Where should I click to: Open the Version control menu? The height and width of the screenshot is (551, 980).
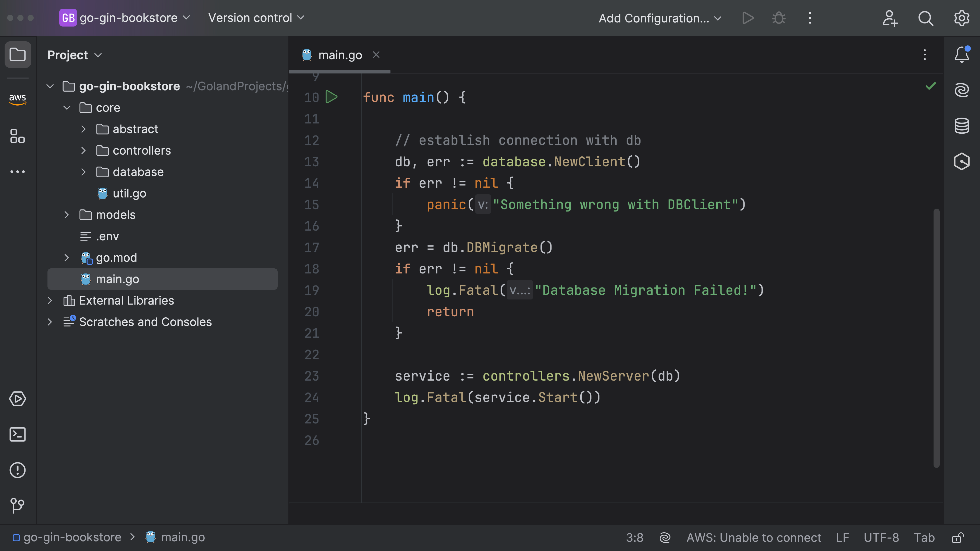[256, 18]
